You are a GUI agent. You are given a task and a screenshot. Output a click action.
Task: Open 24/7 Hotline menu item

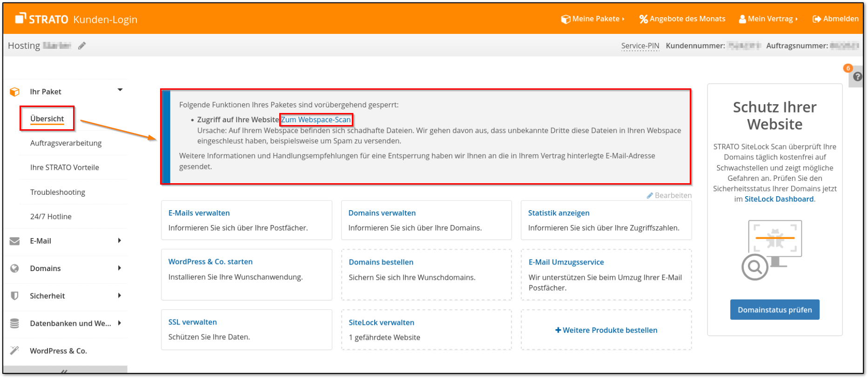pos(51,217)
